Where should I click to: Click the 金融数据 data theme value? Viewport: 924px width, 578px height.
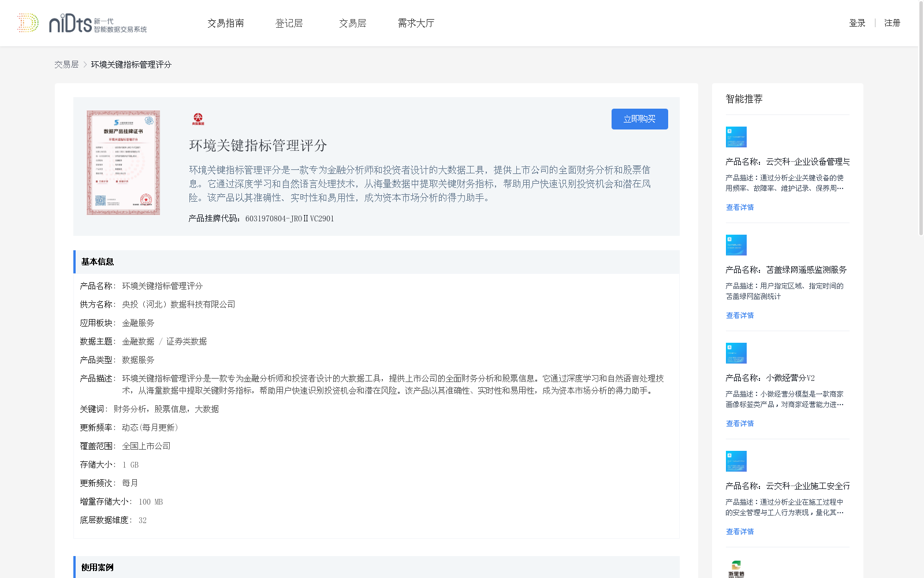tap(138, 342)
